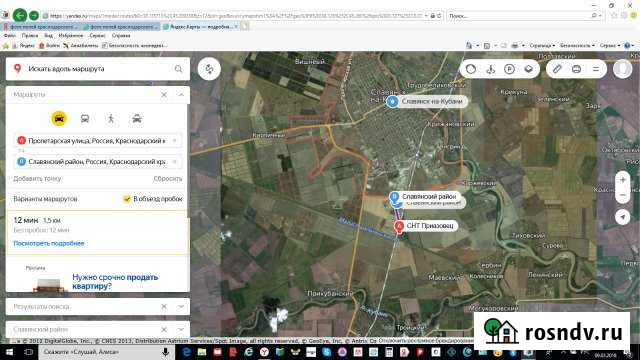Click the print map icon
The width and height of the screenshot is (640, 360).
576,69
